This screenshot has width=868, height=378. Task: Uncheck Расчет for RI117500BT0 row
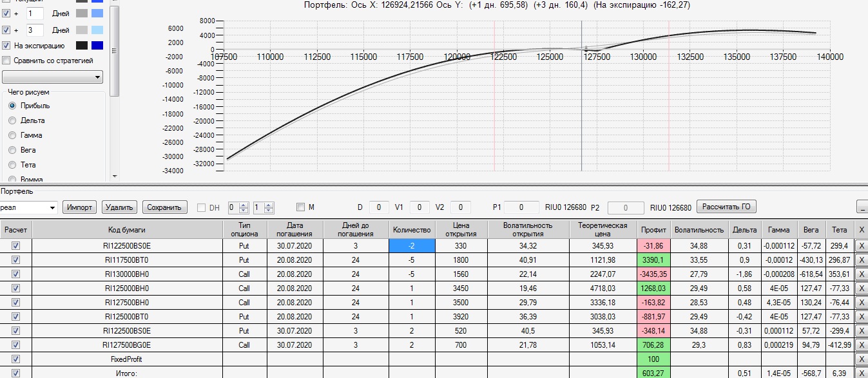[16, 260]
